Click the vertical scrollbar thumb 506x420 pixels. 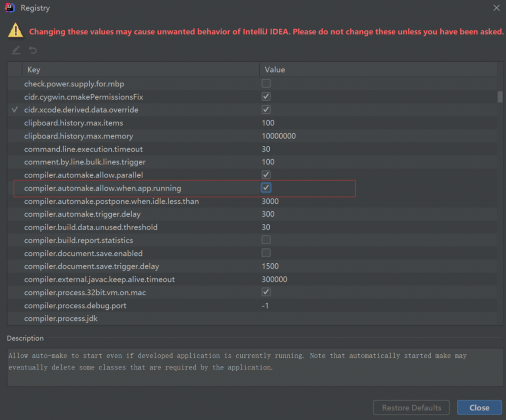500,97
